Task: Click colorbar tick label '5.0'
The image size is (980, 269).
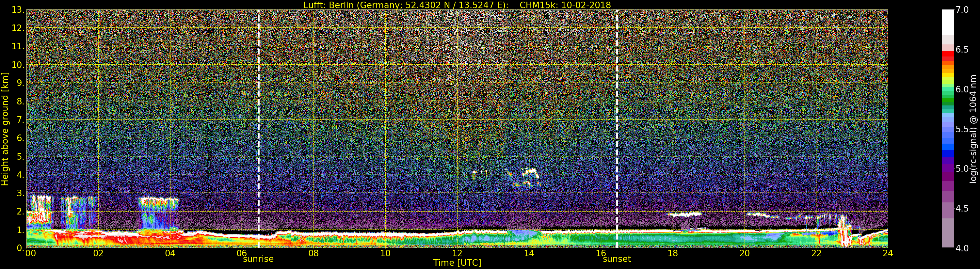Action: click(x=962, y=168)
